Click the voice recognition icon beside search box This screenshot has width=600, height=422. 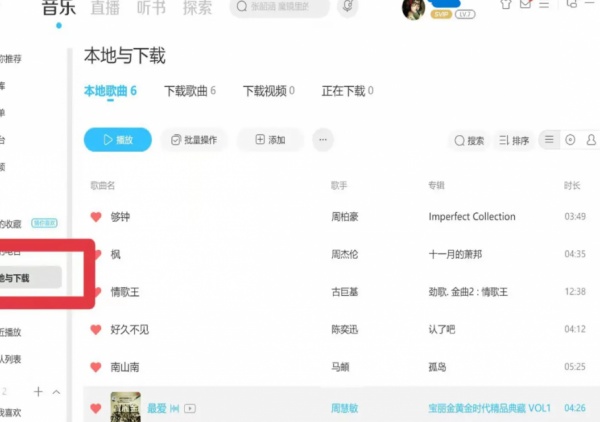pos(348,7)
